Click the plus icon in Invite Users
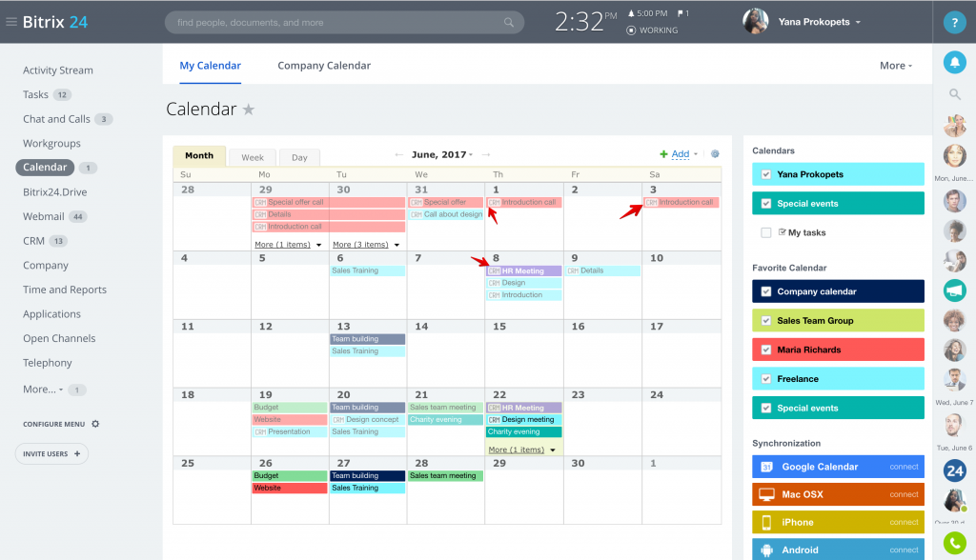Screen dimensions: 976x560 77,453
